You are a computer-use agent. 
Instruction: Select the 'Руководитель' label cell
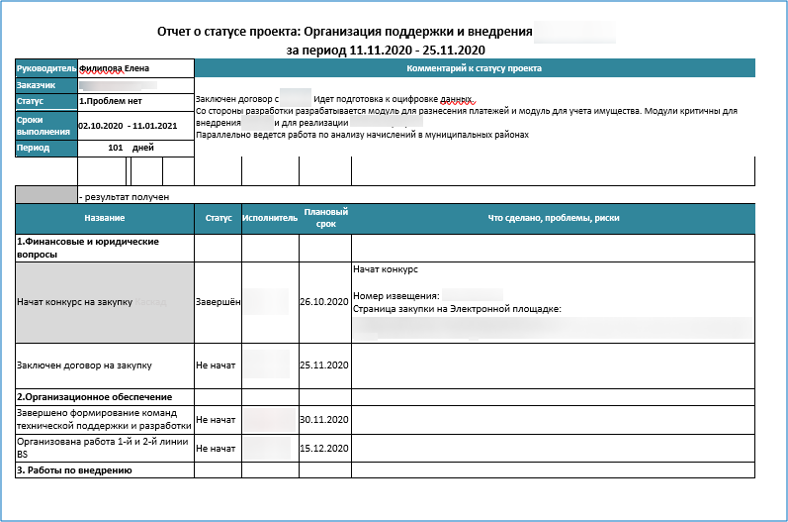(x=46, y=68)
